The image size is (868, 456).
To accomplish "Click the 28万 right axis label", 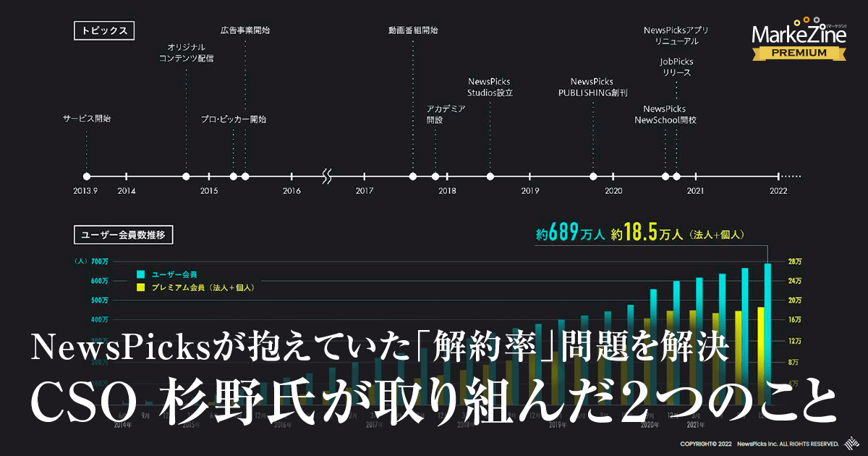I will [x=795, y=261].
